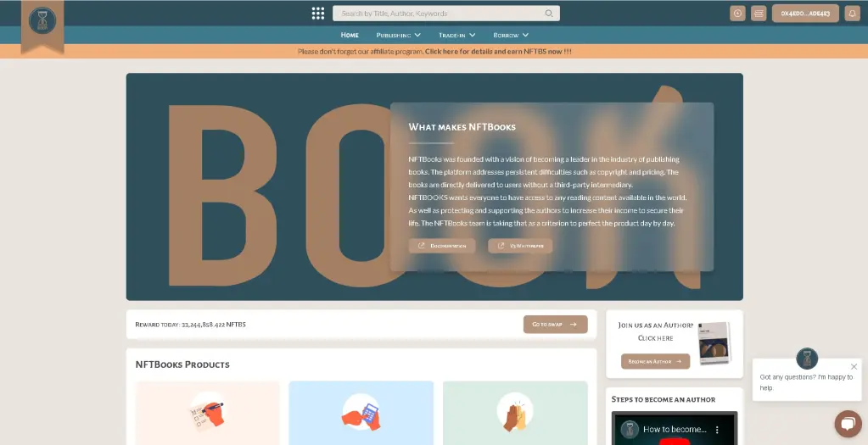Click the 'Reward today' NFTBS amount text

point(190,325)
